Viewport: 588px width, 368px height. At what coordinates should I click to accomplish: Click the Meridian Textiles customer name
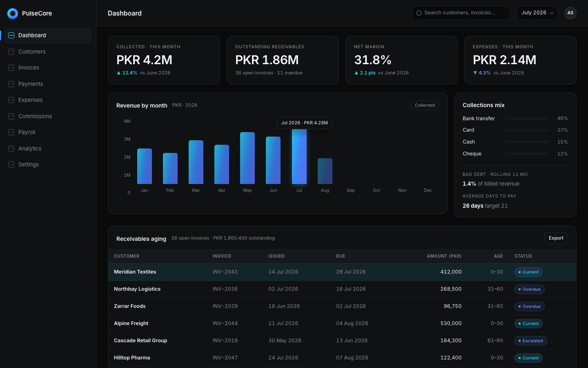(x=135, y=272)
